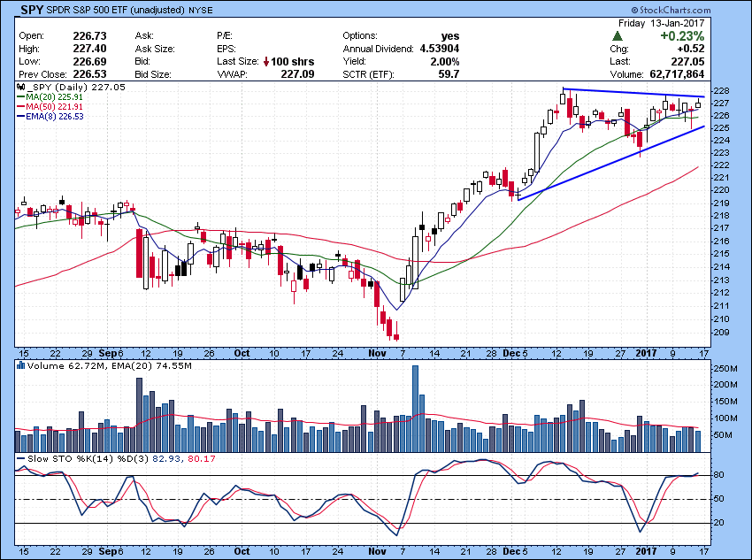Click the SCTR (ETF) value 59.7
752x560 pixels.
[x=449, y=74]
